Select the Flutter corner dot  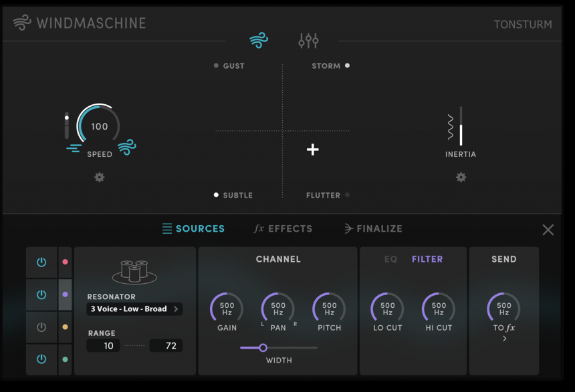click(347, 195)
